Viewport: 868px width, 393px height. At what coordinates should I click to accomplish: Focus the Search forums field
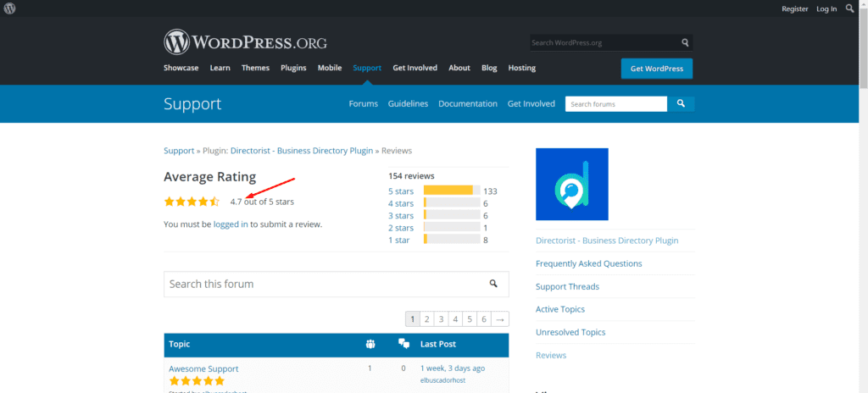click(616, 103)
